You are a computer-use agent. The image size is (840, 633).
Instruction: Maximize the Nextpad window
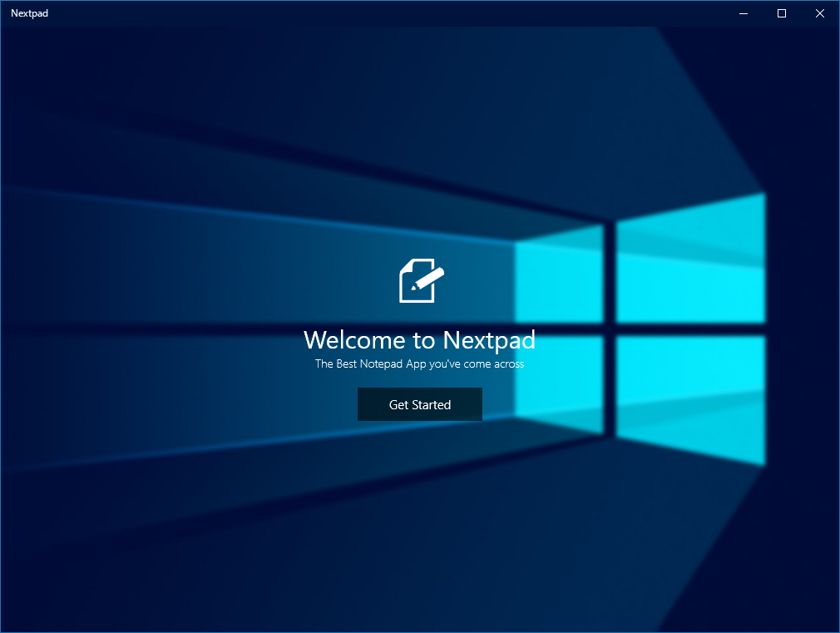(x=780, y=13)
